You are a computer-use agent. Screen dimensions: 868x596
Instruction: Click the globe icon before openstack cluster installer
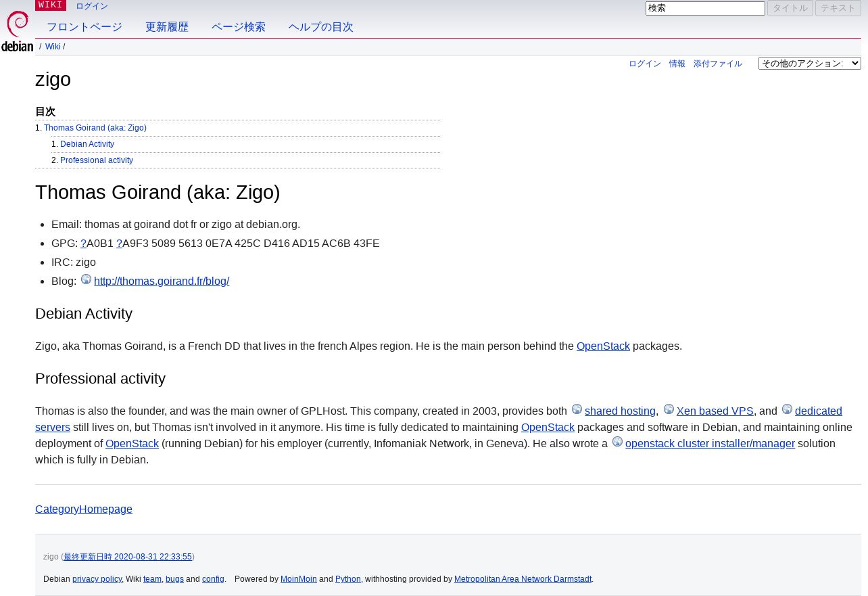point(617,442)
